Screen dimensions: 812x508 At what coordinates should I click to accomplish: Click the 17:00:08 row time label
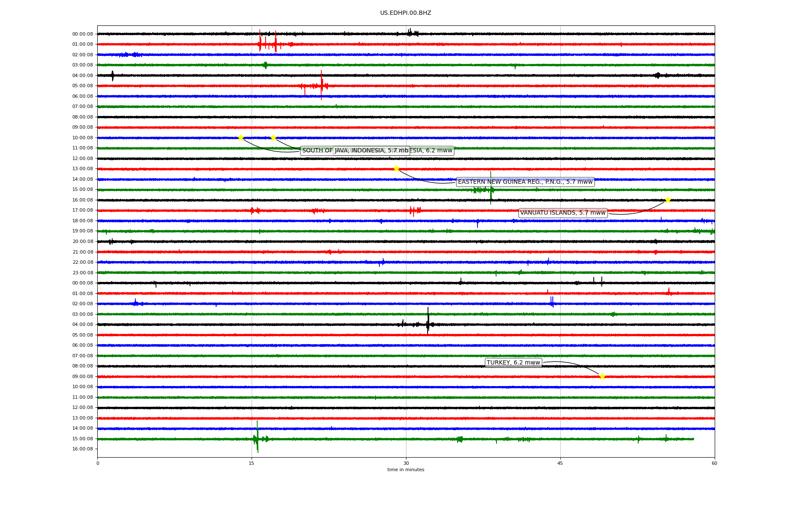[x=82, y=210]
